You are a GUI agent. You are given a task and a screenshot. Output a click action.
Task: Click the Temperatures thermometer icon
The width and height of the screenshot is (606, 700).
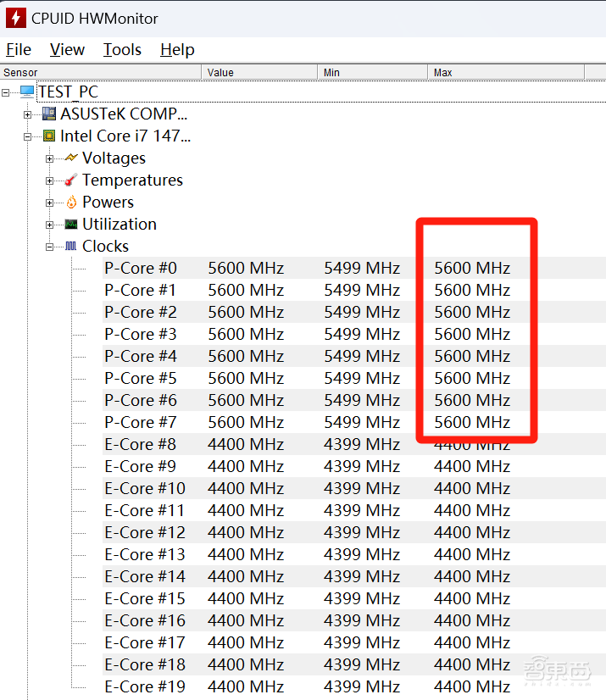(71, 180)
